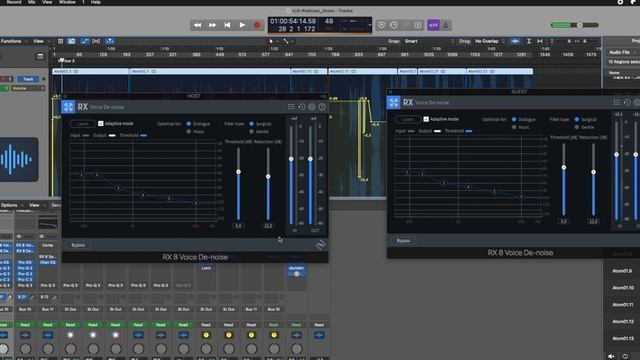640x360 pixels.
Task: Toggle Adaptive mode checkbox in GUEST plugin
Action: tap(426, 119)
